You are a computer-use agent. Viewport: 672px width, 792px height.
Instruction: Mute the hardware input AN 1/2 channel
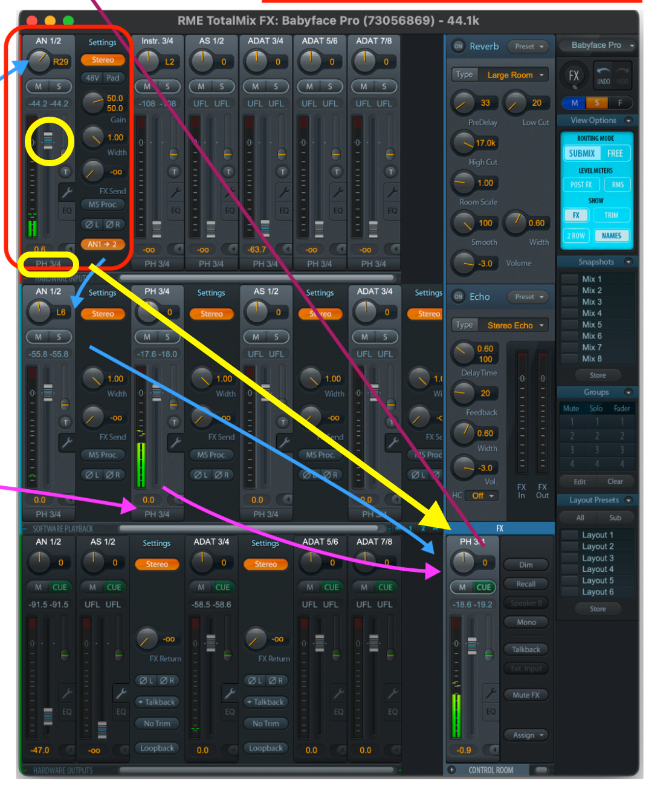click(38, 86)
